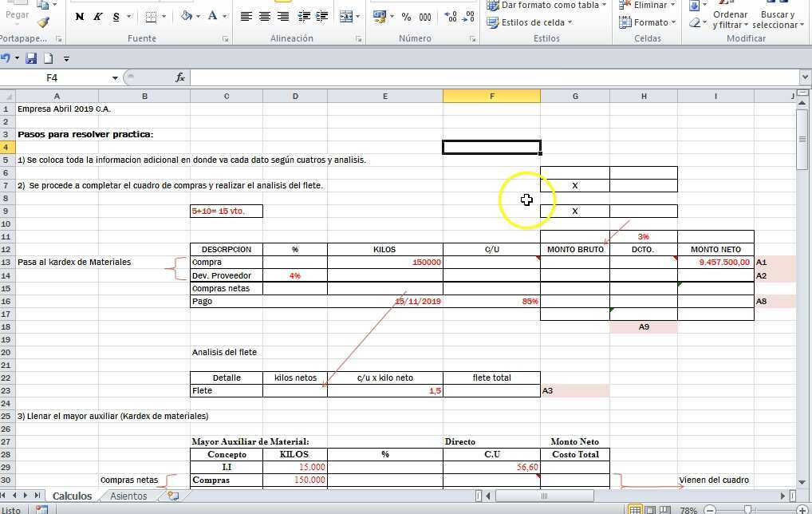
Task: Switch to the Calculos sheet tab
Action: (72, 496)
